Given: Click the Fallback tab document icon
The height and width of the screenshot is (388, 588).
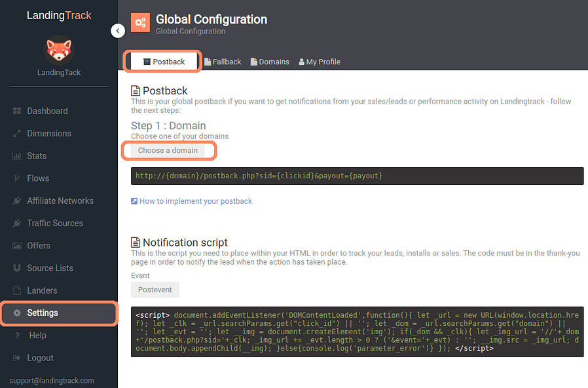Looking at the screenshot, I should point(208,62).
